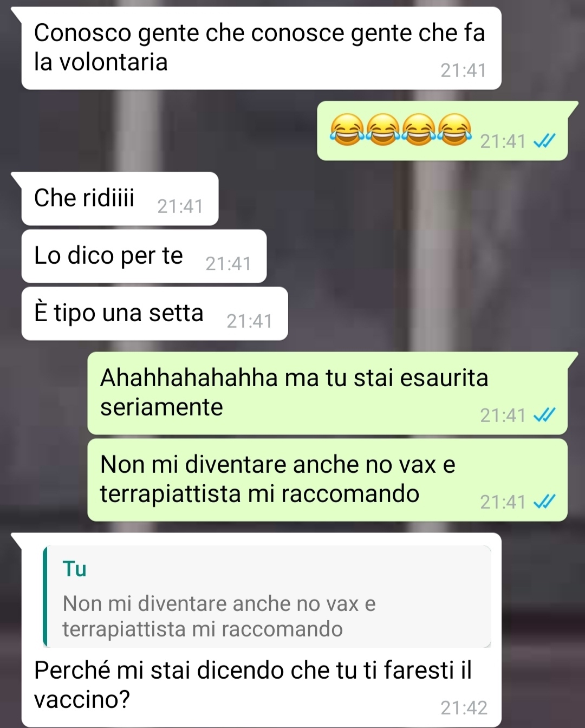Tap the last laughing-crying emoji

[x=454, y=130]
